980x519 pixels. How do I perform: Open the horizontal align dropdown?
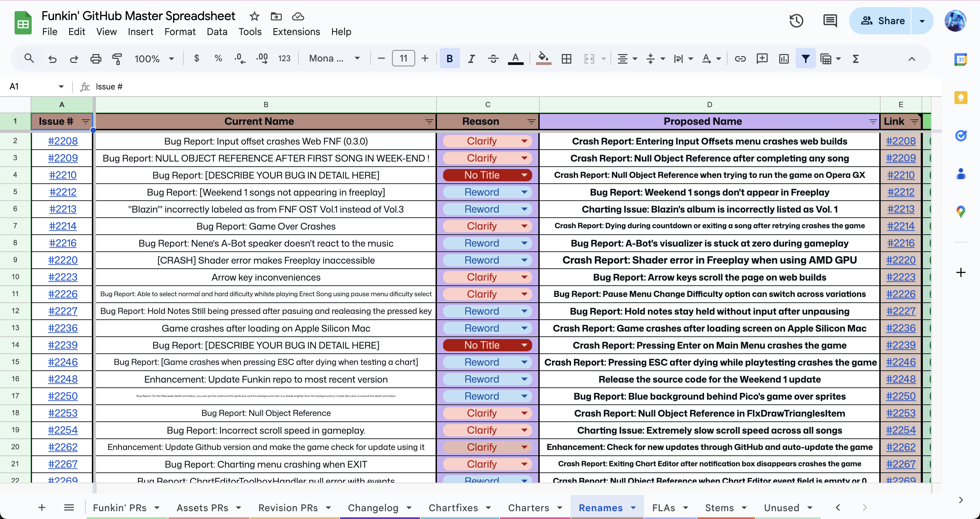[627, 58]
